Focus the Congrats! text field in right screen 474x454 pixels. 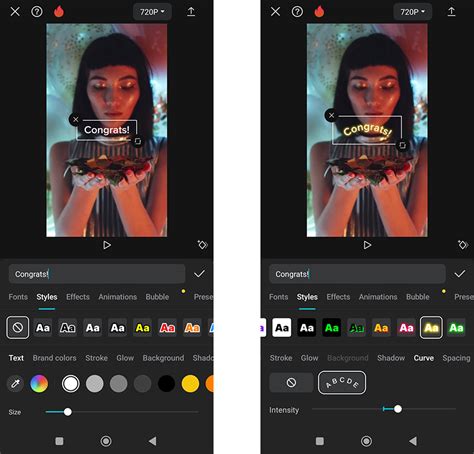pos(357,274)
